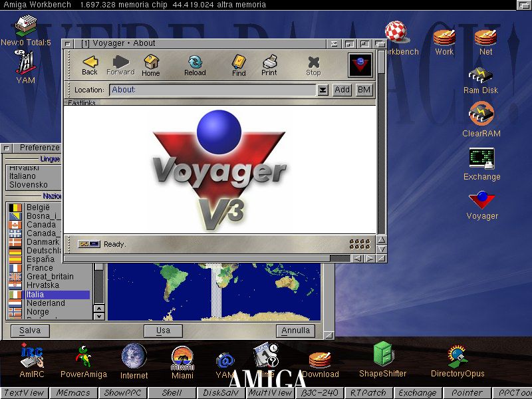Click the status icon beside Ready
The width and height of the screenshot is (532, 399).
88,244
